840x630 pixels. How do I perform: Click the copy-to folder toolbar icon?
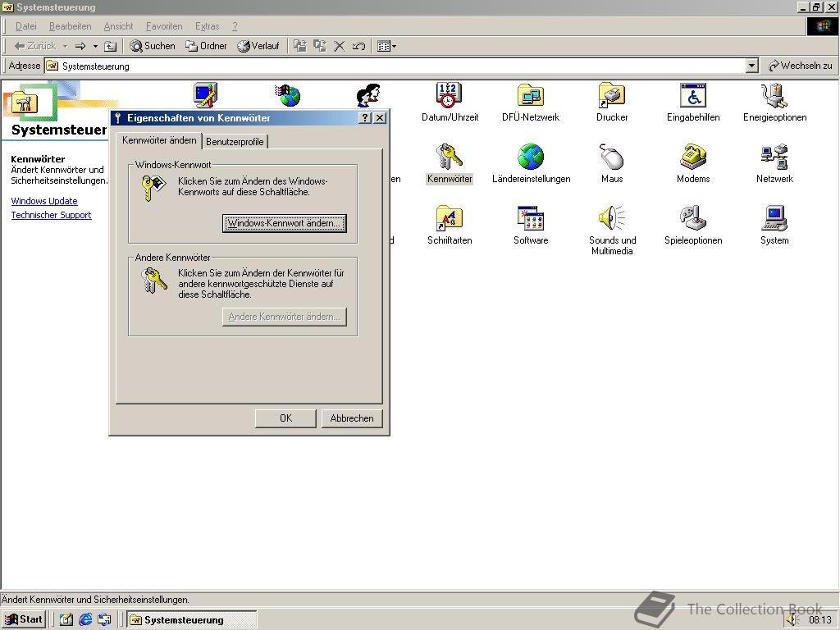click(320, 46)
